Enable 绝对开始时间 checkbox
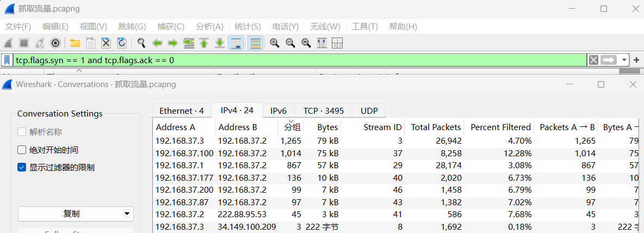The width and height of the screenshot is (644, 233). (x=21, y=150)
